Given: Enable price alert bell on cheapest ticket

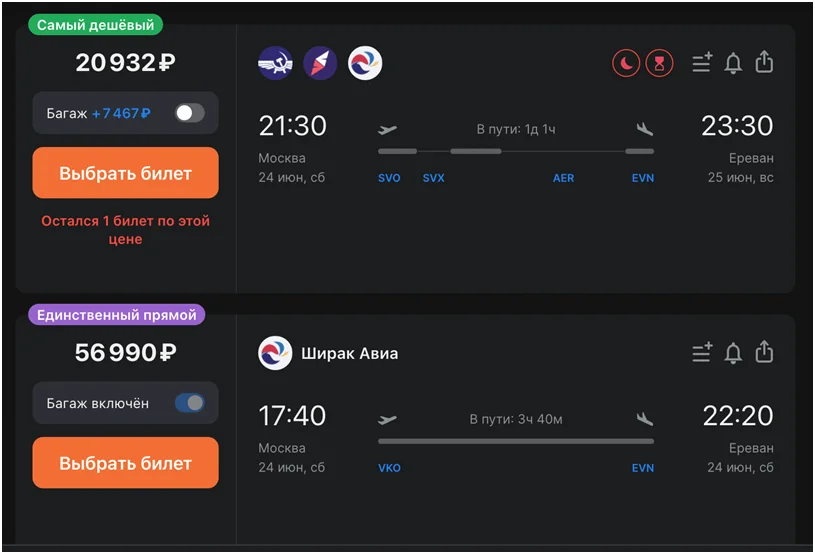Looking at the screenshot, I should (x=733, y=63).
